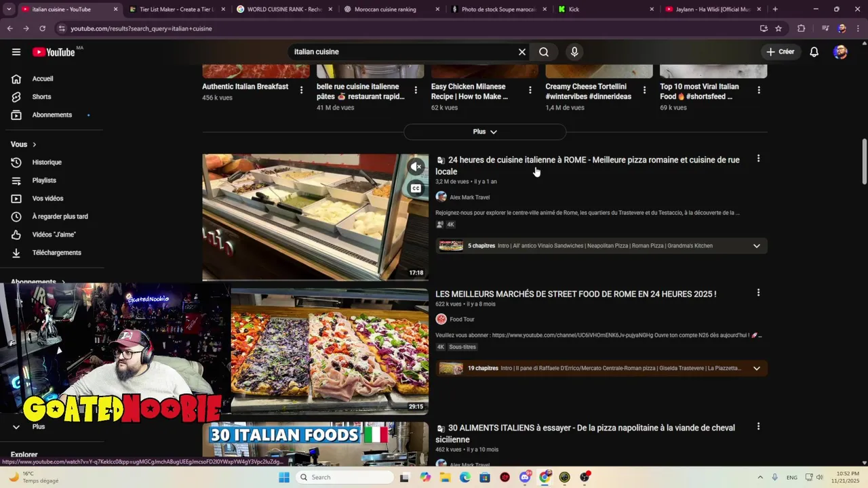Switch to Jaylann - Ha Wlidi tab
This screenshot has height=488, width=868.
(713, 9)
